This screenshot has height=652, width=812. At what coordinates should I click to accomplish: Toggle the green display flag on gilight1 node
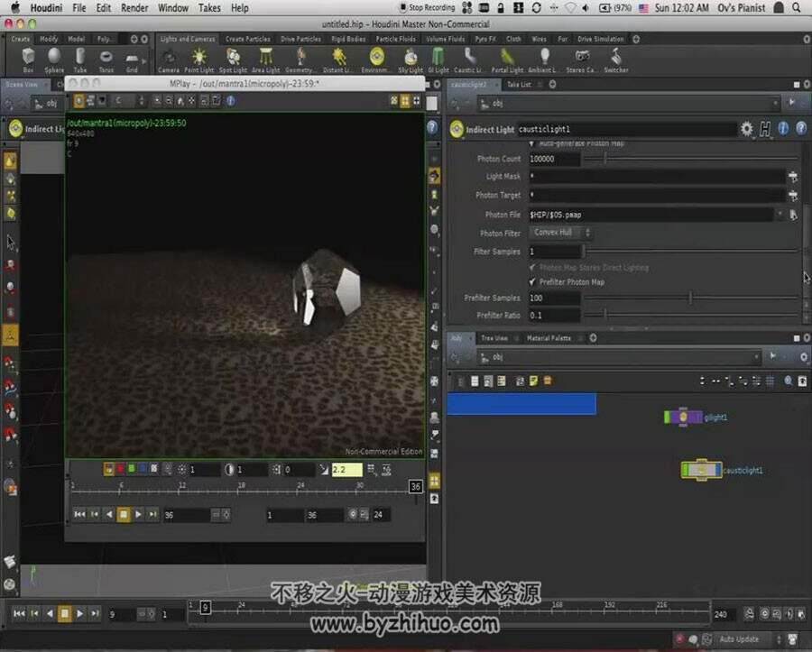tap(667, 417)
